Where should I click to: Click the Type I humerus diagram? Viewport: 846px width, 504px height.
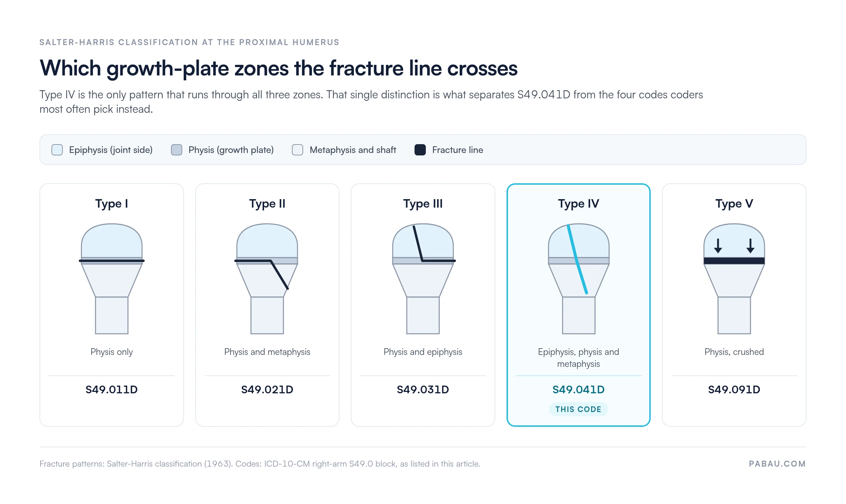(x=112, y=278)
